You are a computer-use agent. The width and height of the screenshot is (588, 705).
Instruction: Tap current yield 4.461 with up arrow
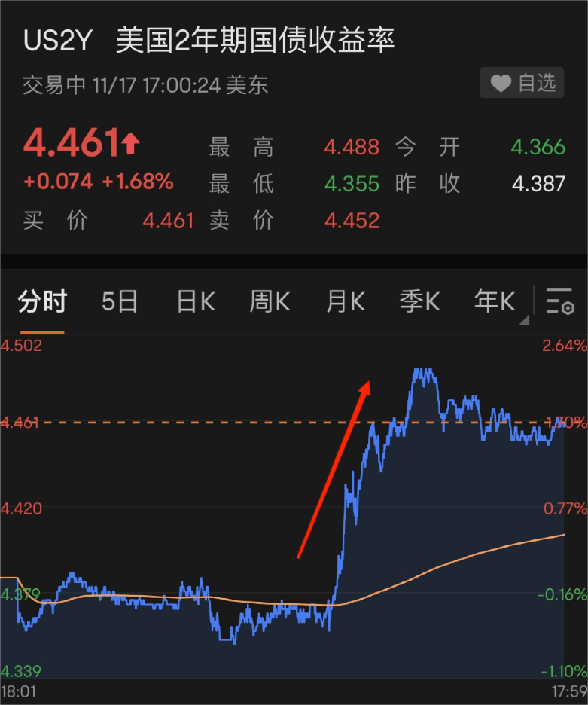[x=82, y=143]
